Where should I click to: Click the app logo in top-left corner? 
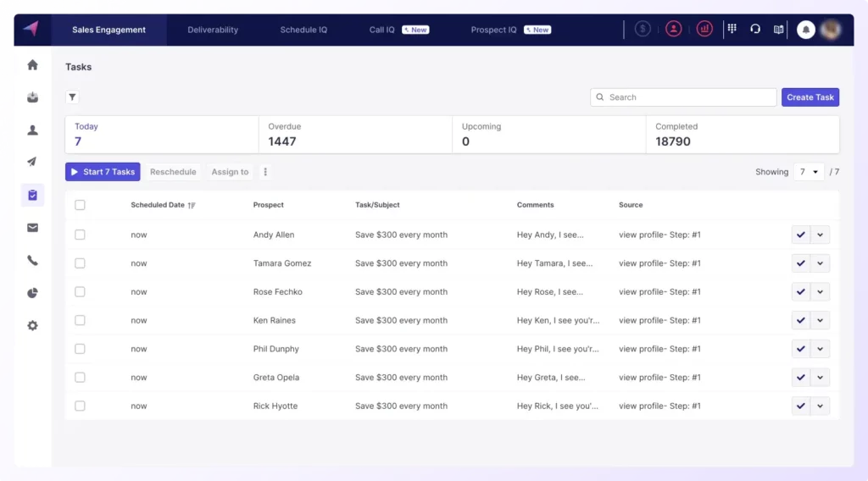31,29
